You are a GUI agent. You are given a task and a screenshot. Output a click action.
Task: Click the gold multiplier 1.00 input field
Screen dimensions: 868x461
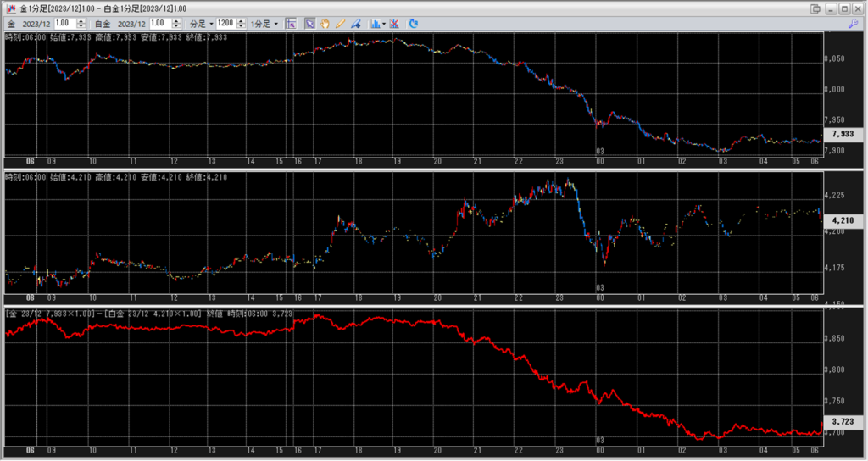pos(64,24)
